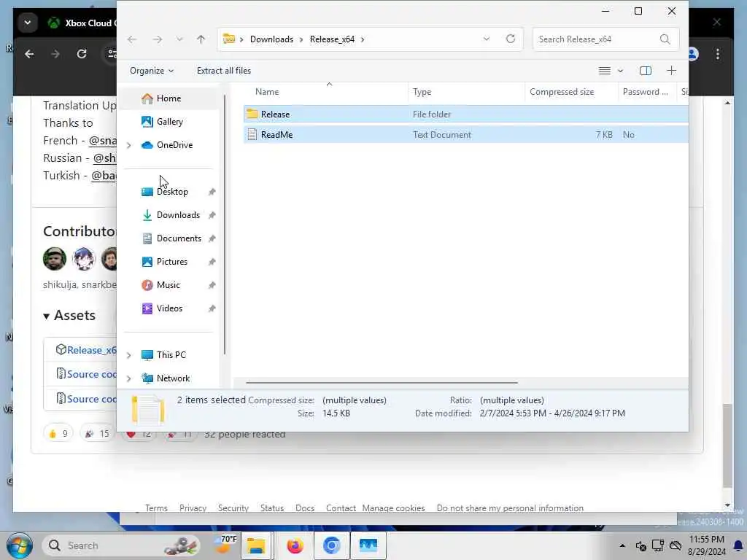Click the Search Release_x64 box
This screenshot has width=747, height=560.
[605, 39]
